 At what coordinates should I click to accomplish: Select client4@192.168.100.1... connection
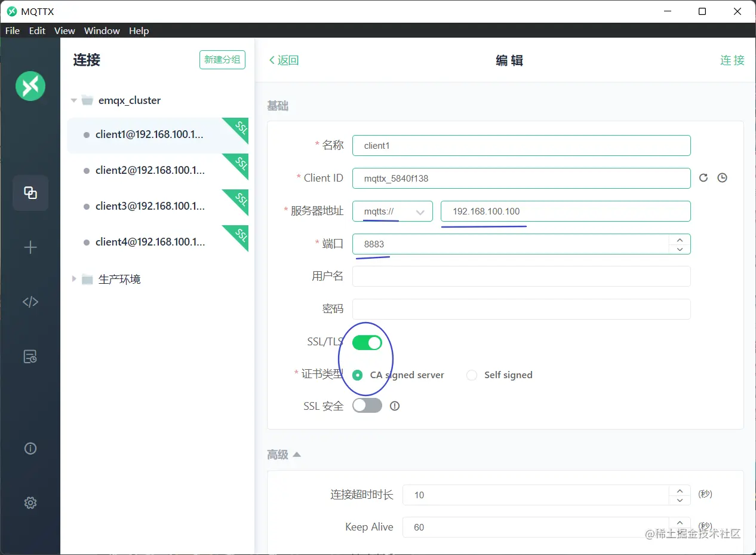click(158, 243)
